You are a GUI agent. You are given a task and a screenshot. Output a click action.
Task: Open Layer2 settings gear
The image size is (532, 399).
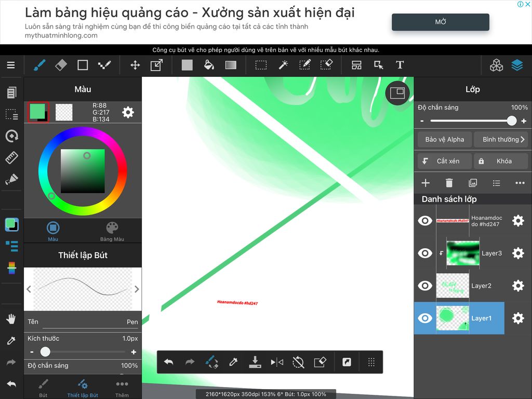coord(518,286)
